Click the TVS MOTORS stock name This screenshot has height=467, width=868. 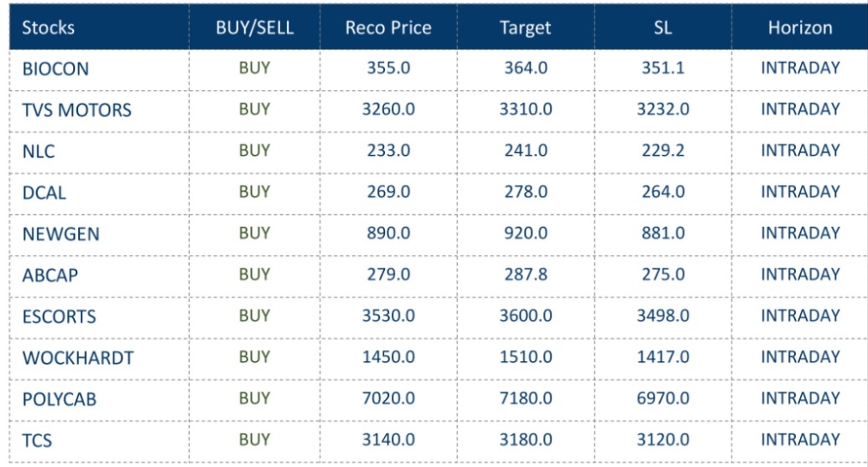coord(76,110)
